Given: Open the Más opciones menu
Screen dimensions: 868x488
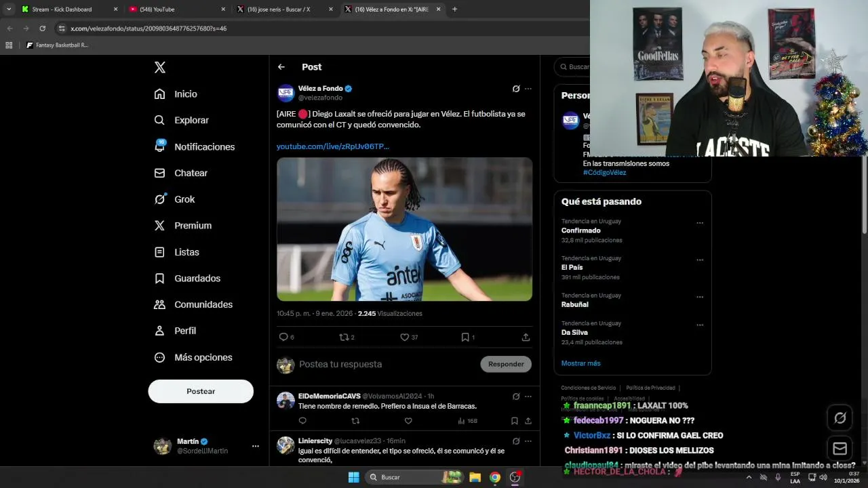Looking at the screenshot, I should point(193,357).
